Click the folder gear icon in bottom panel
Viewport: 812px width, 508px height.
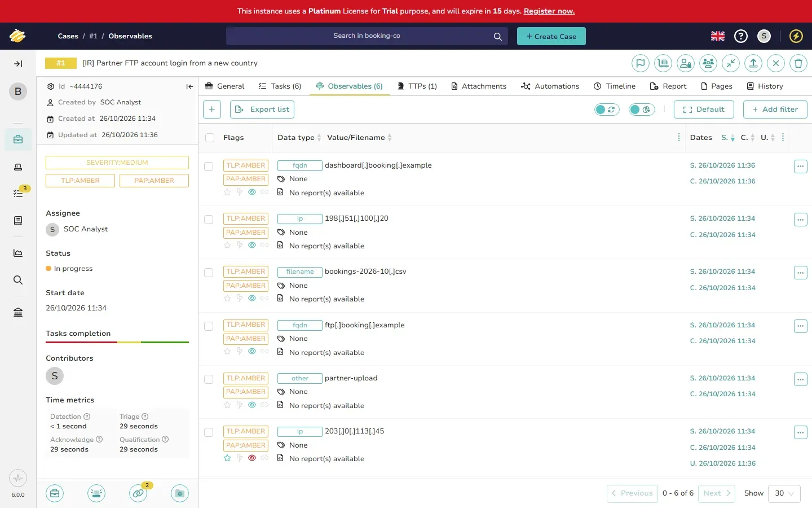point(180,493)
